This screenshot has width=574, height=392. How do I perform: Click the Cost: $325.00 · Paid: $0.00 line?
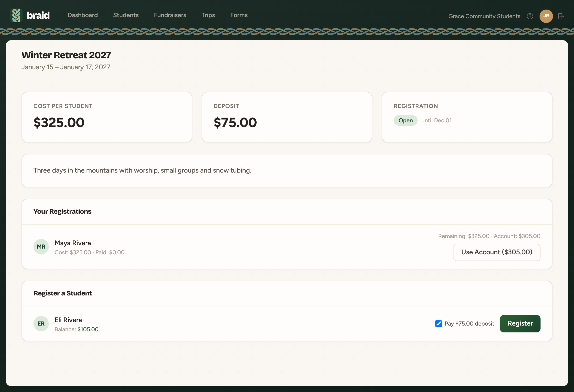point(89,252)
